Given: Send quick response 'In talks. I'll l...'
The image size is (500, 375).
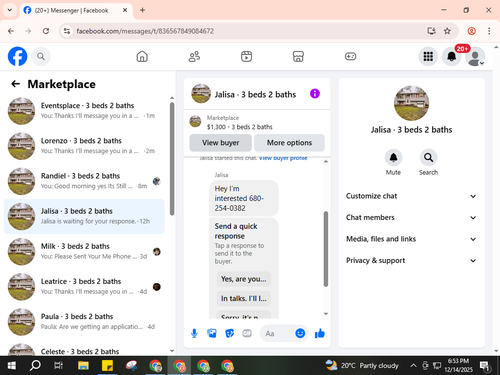Looking at the screenshot, I should tap(244, 298).
